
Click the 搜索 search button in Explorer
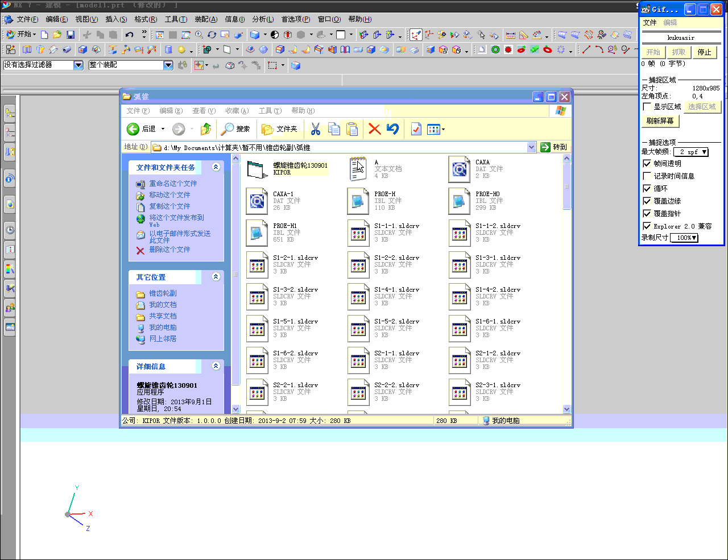pos(235,129)
